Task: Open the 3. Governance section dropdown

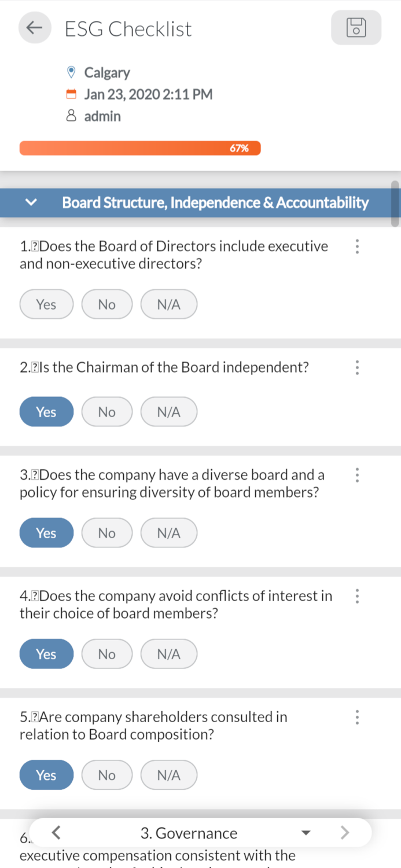Action: 306,833
